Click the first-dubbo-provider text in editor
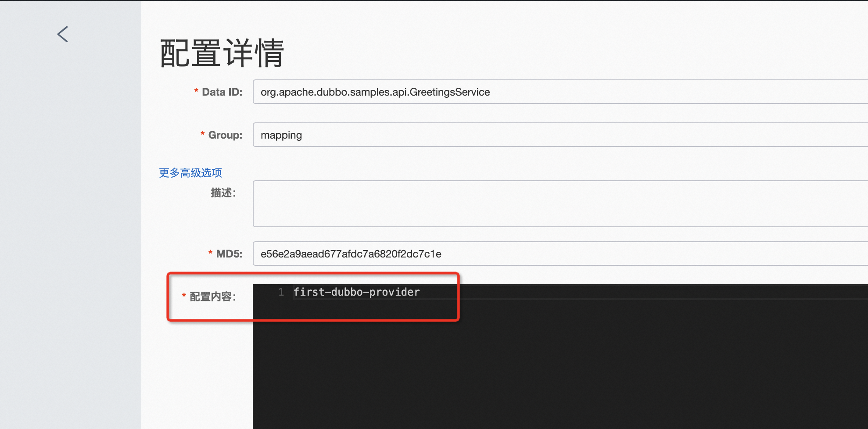Image resolution: width=868 pixels, height=429 pixels. [356, 292]
